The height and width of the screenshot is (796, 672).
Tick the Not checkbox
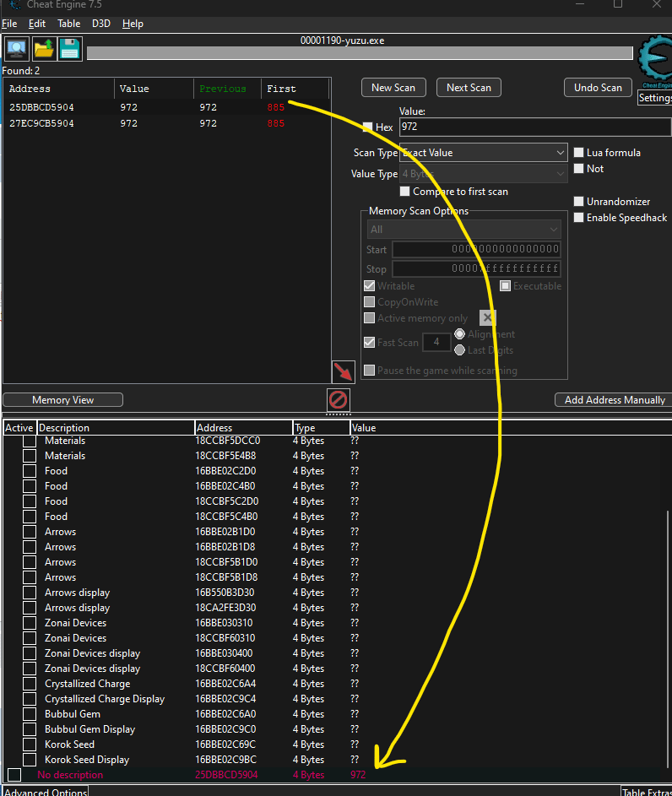(x=578, y=169)
